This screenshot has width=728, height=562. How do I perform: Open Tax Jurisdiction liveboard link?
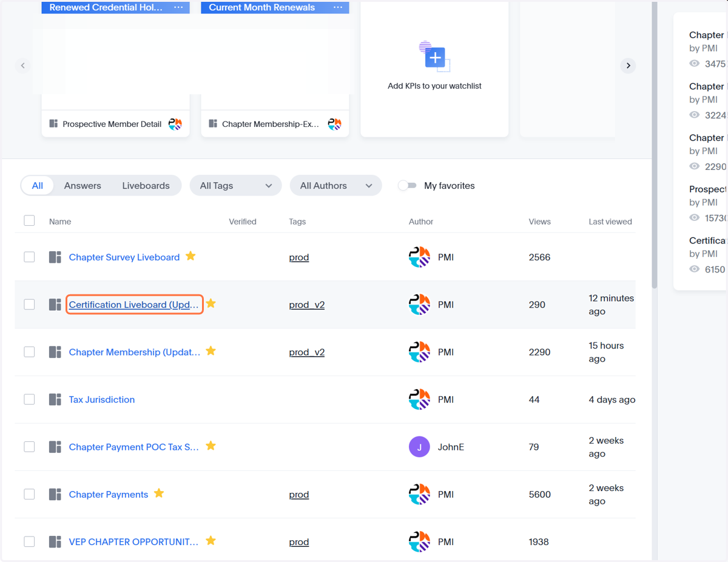(x=102, y=399)
